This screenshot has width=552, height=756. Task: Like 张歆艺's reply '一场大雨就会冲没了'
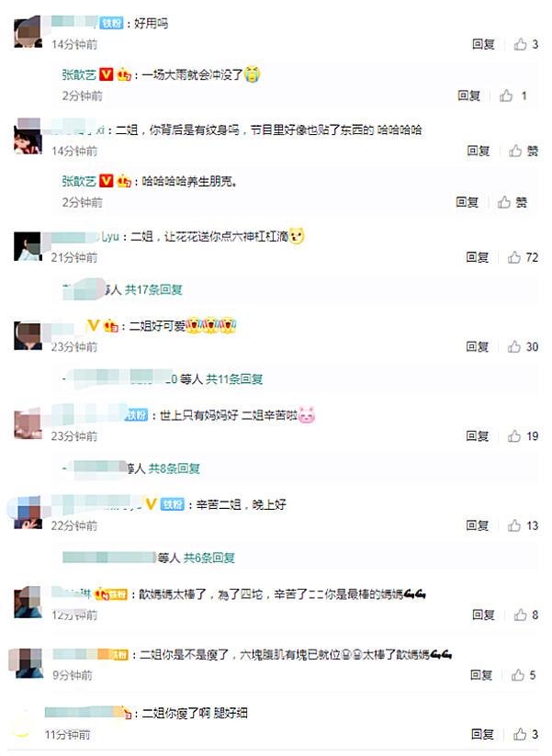[513, 96]
